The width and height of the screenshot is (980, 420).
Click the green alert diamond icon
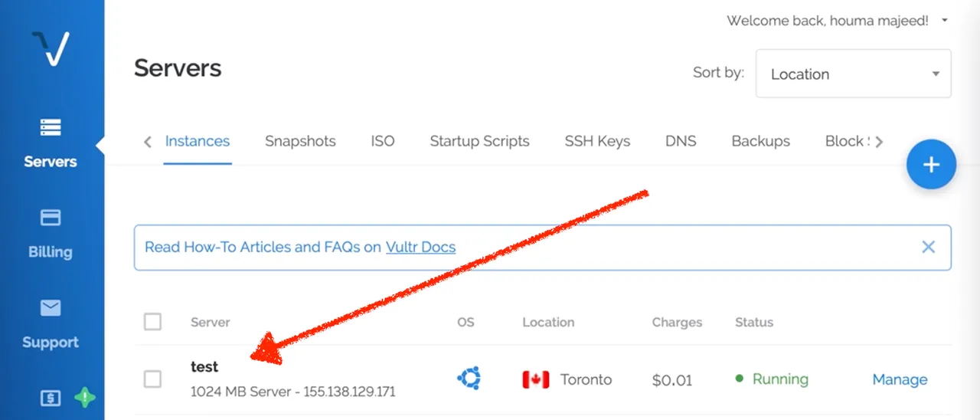click(84, 398)
